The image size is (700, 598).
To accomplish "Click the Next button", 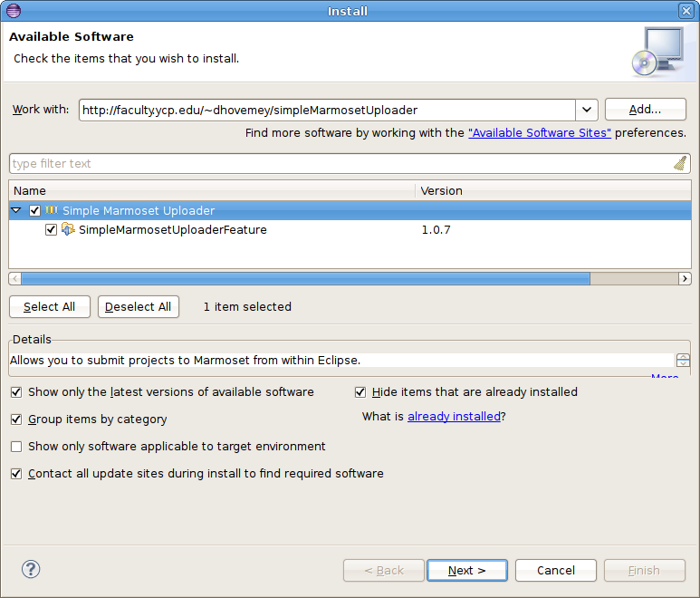I will click(x=466, y=570).
